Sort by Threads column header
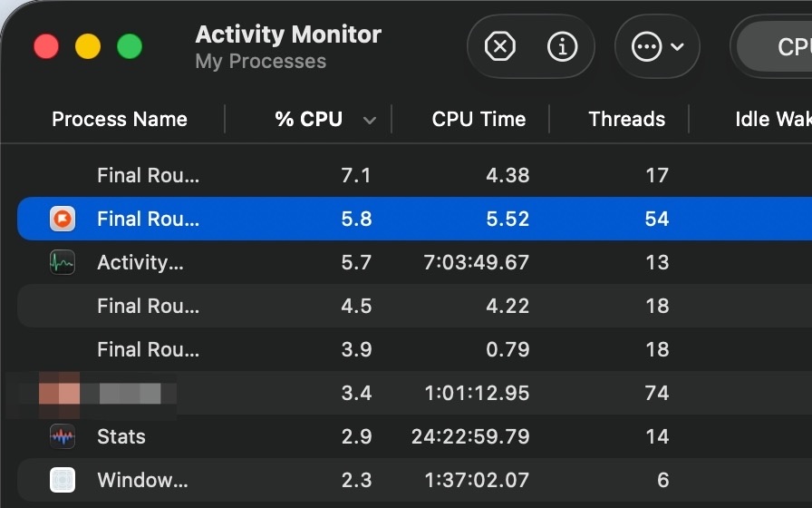The width and height of the screenshot is (812, 508). point(626,119)
